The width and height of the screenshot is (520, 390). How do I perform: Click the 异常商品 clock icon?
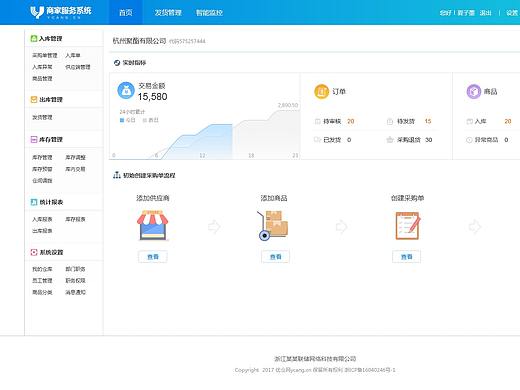469,140
